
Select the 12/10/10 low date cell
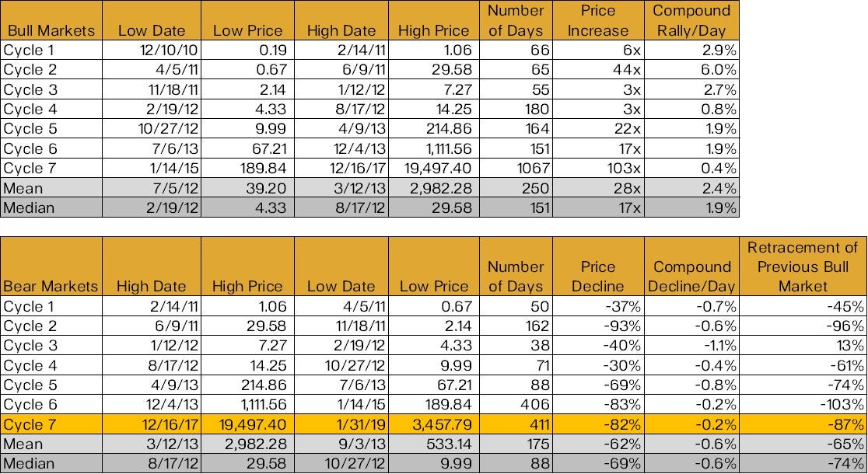point(152,51)
